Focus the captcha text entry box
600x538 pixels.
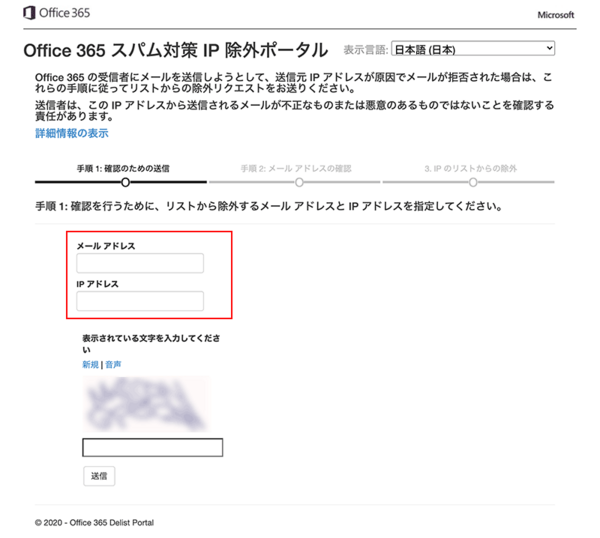153,447
